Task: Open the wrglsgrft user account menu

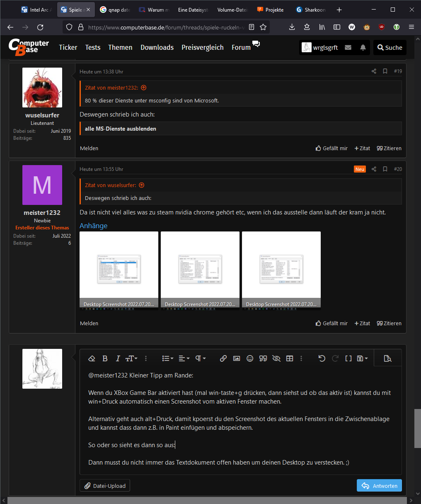Action: tap(319, 48)
